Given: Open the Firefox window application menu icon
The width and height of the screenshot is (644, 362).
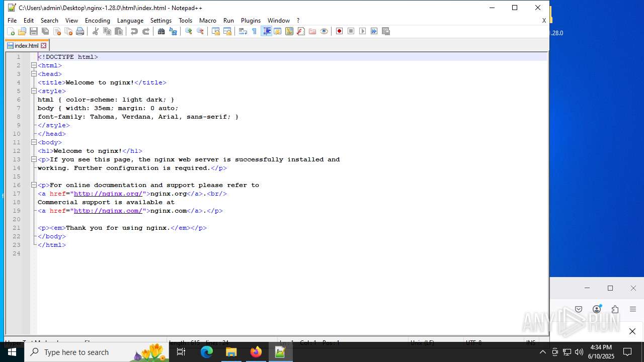Looking at the screenshot, I should (x=633, y=309).
